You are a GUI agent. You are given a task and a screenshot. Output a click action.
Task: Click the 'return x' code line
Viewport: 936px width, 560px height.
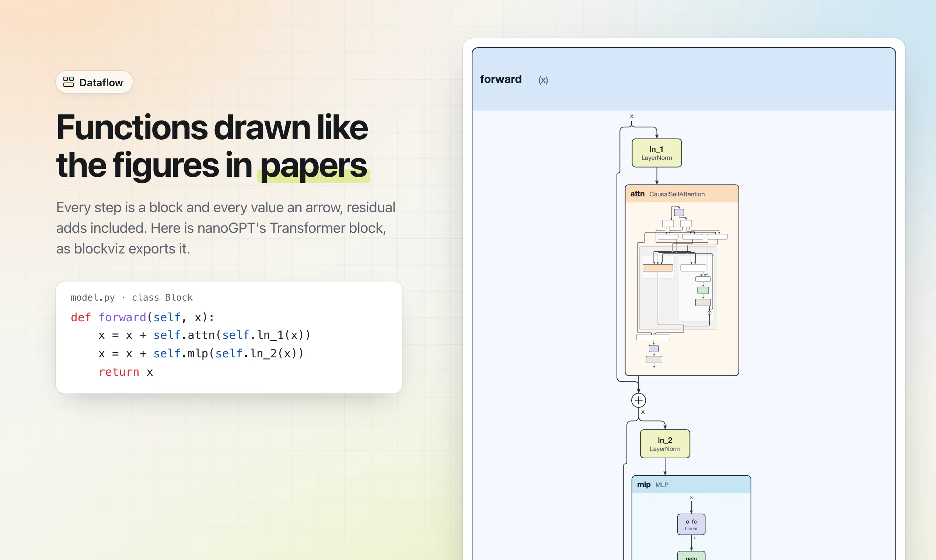click(x=126, y=372)
